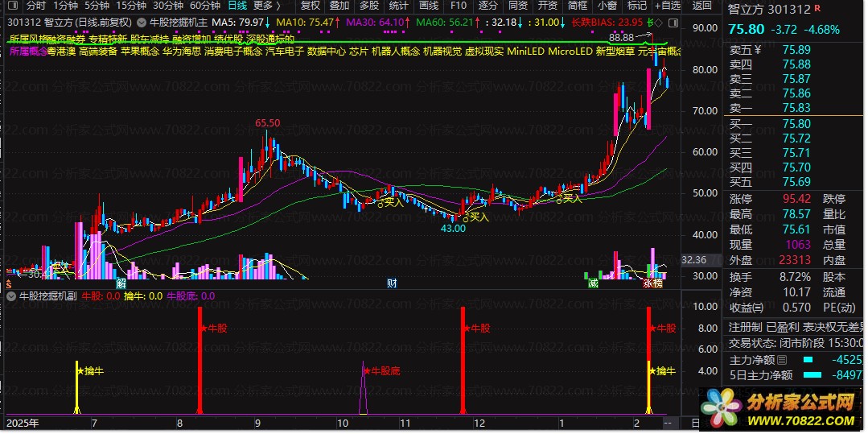Click the MA5: 79.97 value
This screenshot has height=434, width=868.
238,23
